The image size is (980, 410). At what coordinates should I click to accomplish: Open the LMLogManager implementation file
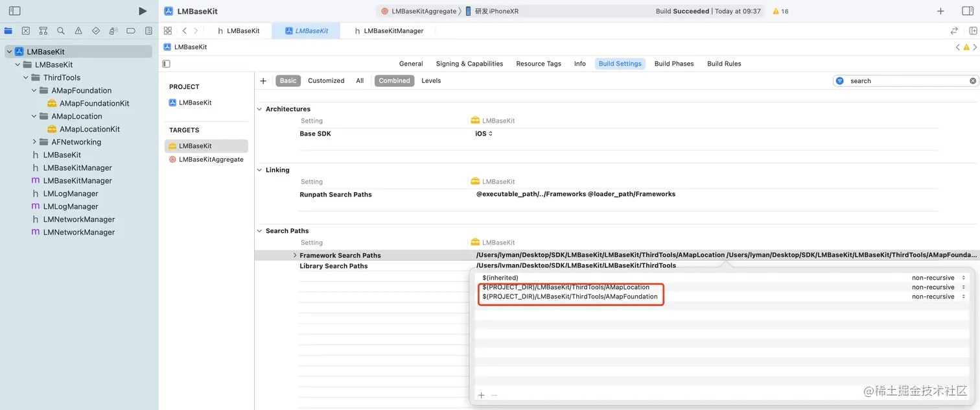pyautogui.click(x=65, y=206)
